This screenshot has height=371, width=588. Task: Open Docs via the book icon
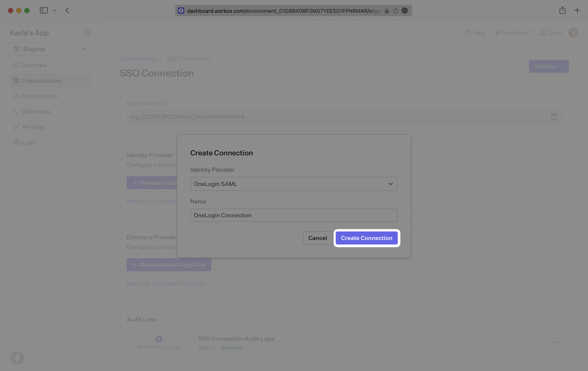tap(544, 33)
